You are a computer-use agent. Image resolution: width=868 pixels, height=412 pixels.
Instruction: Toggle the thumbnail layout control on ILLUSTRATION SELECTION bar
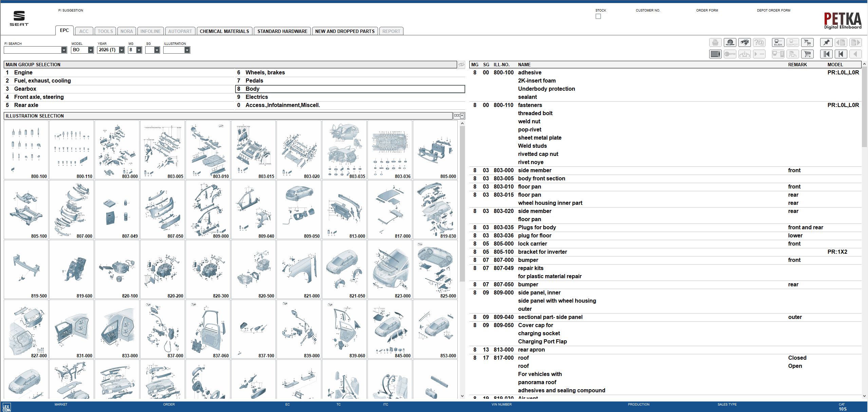tap(459, 115)
